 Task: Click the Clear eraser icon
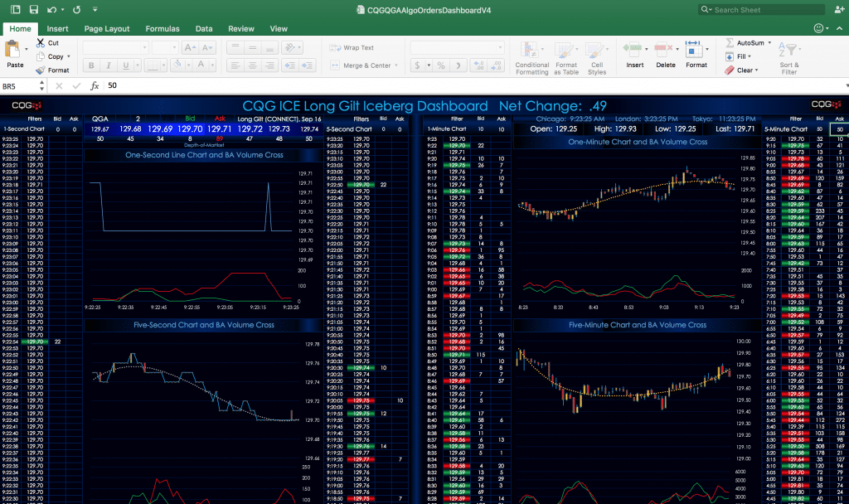point(730,70)
